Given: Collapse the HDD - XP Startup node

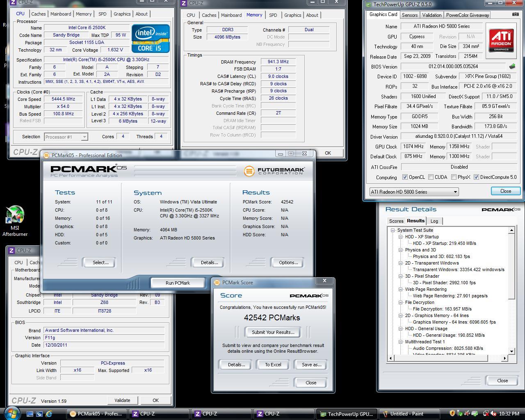Looking at the screenshot, I should click(400, 237).
